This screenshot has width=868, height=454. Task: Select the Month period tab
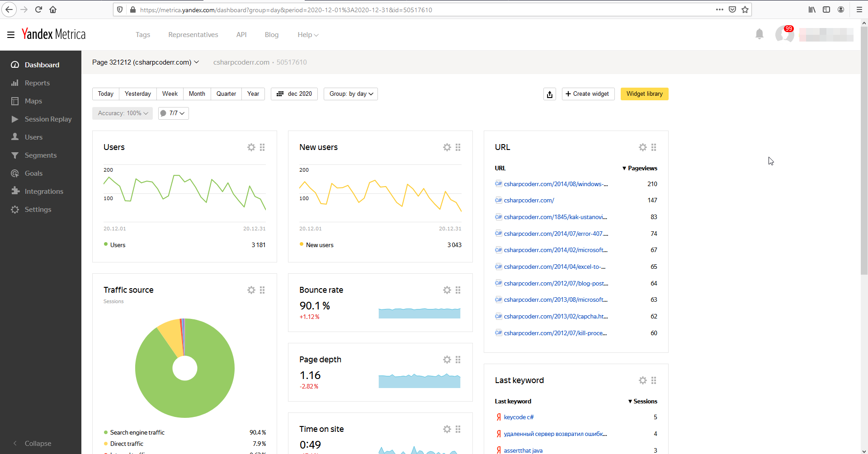coord(197,94)
